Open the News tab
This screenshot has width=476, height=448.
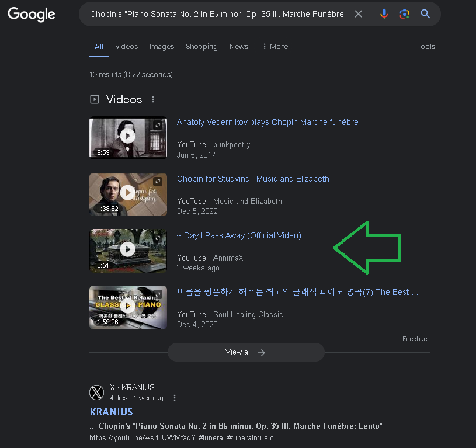[239, 47]
